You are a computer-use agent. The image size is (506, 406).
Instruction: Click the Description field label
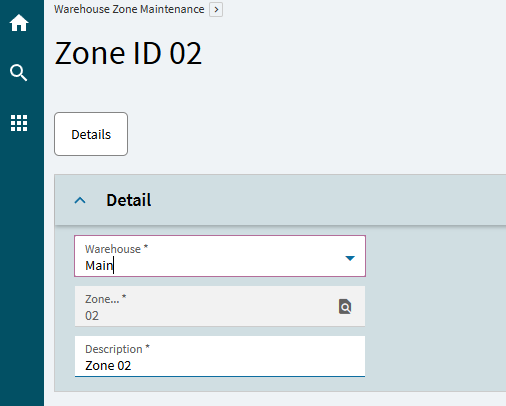[x=117, y=349]
